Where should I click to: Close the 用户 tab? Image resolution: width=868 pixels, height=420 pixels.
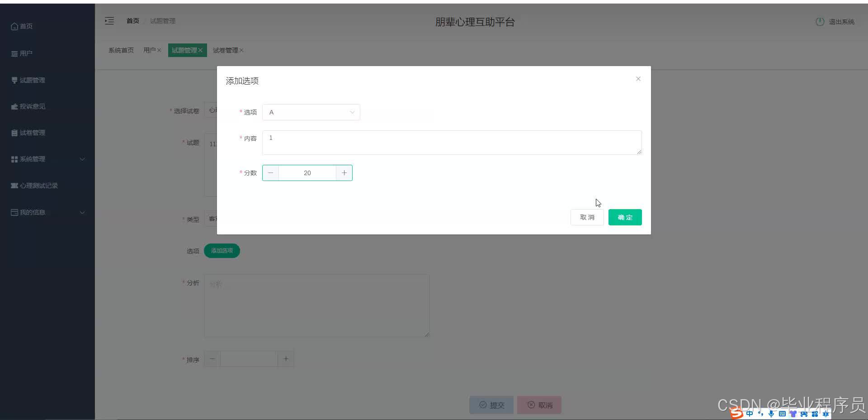point(159,50)
